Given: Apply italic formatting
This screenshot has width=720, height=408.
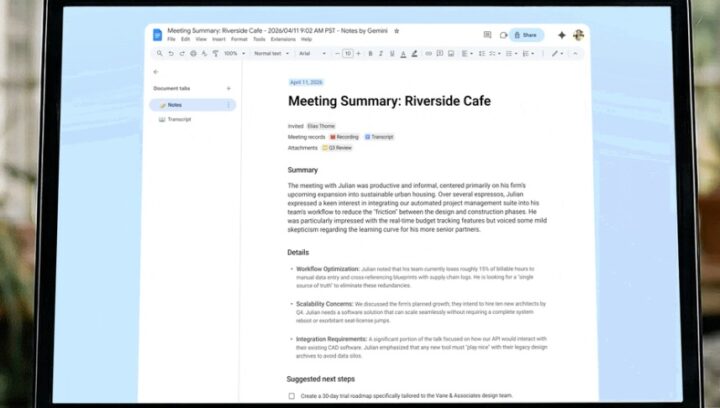Looking at the screenshot, I should (381, 54).
